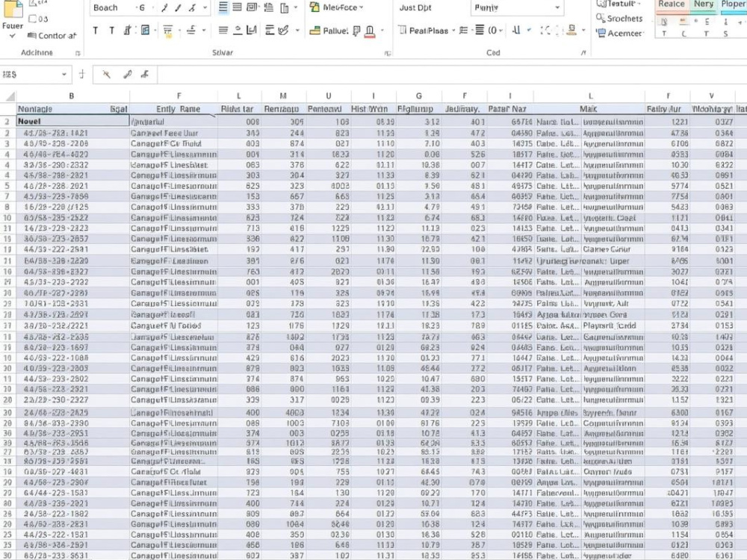Image resolution: width=747 pixels, height=560 pixels.
Task: Click the third icon left of formula bar
Action: pyautogui.click(x=146, y=74)
